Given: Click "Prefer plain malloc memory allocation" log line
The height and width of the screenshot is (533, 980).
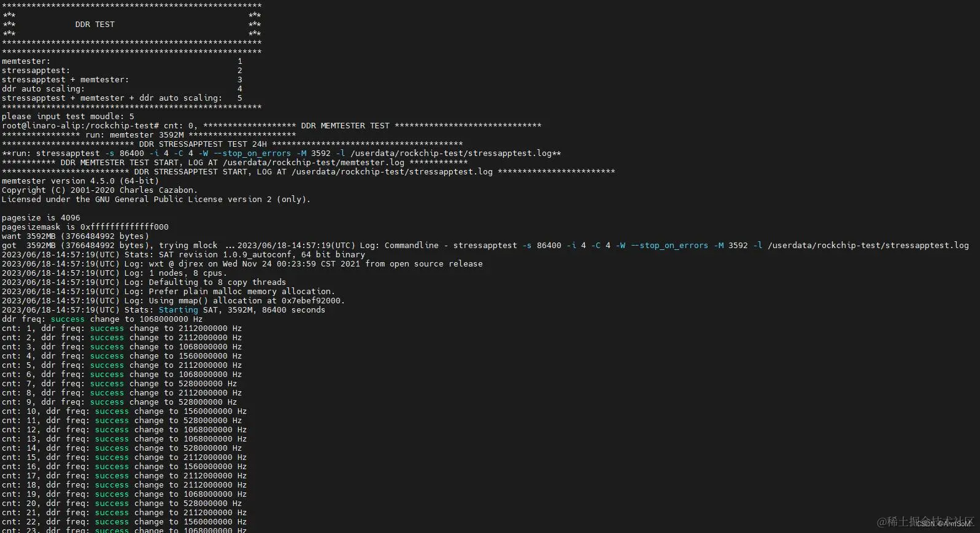Looking at the screenshot, I should pyautogui.click(x=169, y=292).
